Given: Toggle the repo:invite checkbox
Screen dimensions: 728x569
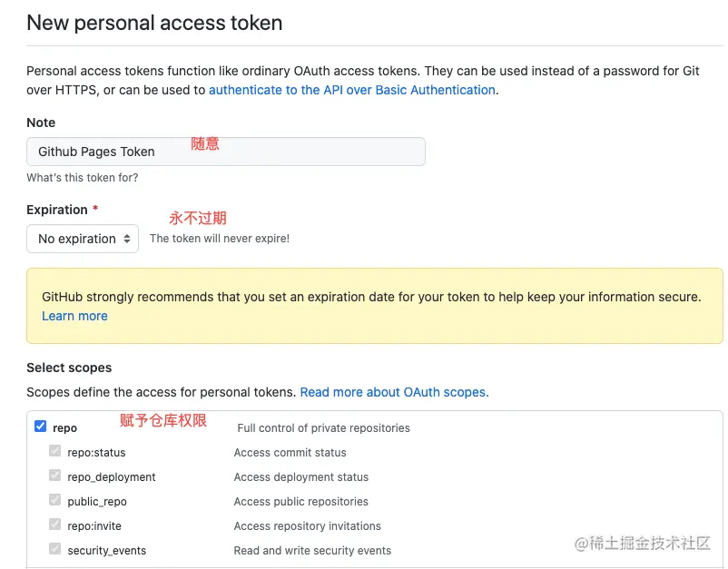Looking at the screenshot, I should (x=54, y=525).
